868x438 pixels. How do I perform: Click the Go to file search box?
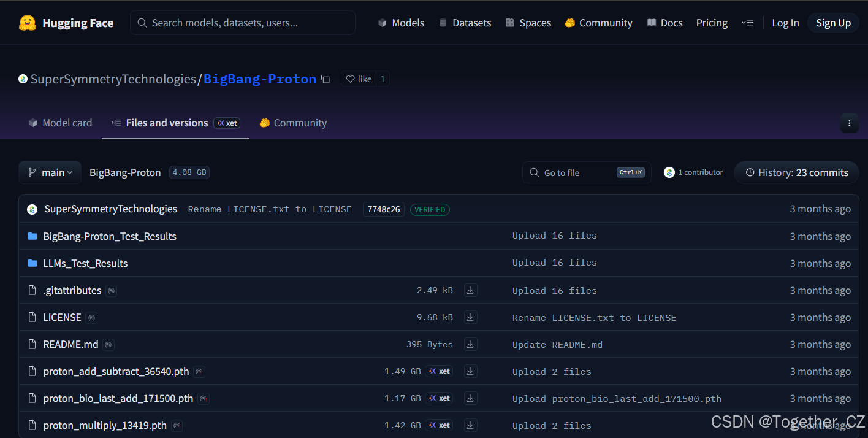click(587, 172)
